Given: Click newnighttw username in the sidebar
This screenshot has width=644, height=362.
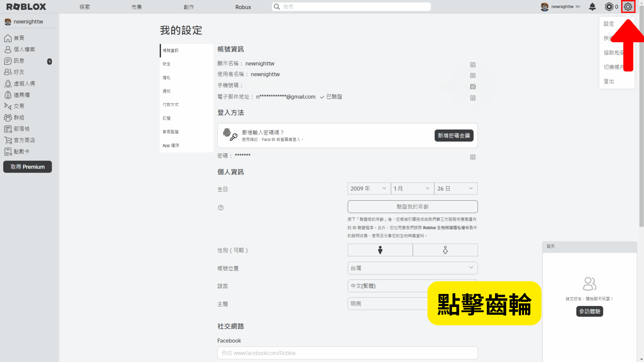Looking at the screenshot, I should pos(28,22).
